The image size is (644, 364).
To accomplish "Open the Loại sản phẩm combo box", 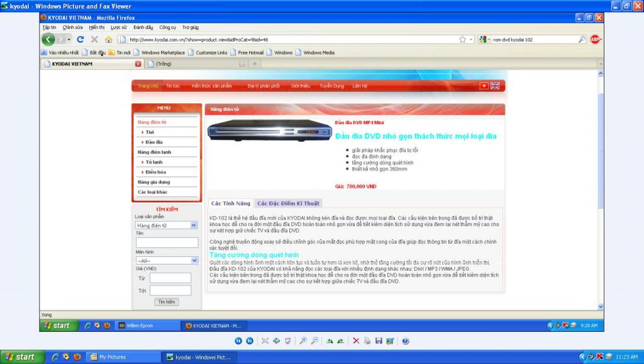I will tap(166, 225).
